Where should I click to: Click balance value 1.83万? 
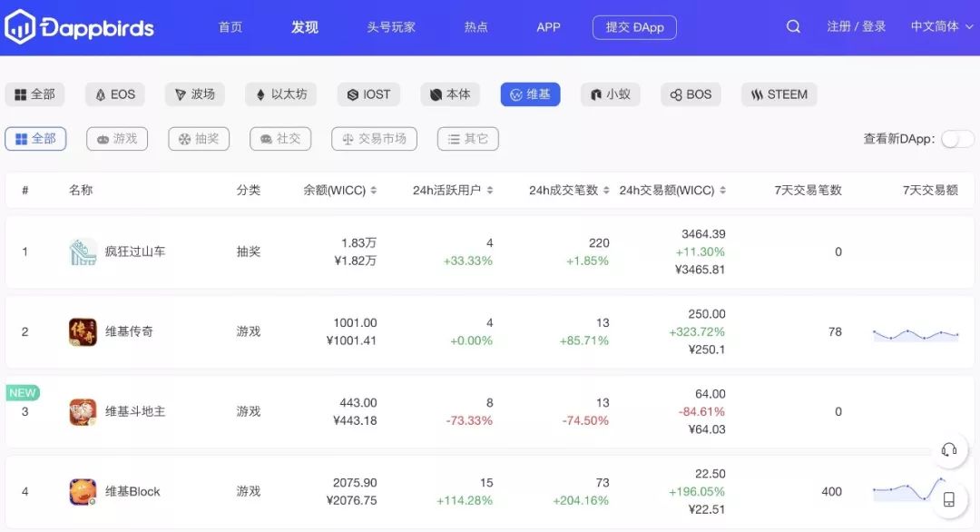(x=358, y=243)
